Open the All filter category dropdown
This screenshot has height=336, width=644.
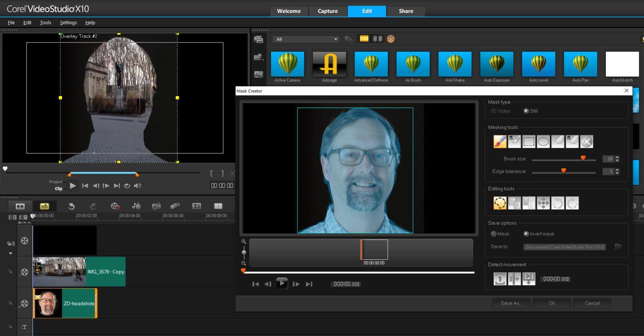pos(306,39)
